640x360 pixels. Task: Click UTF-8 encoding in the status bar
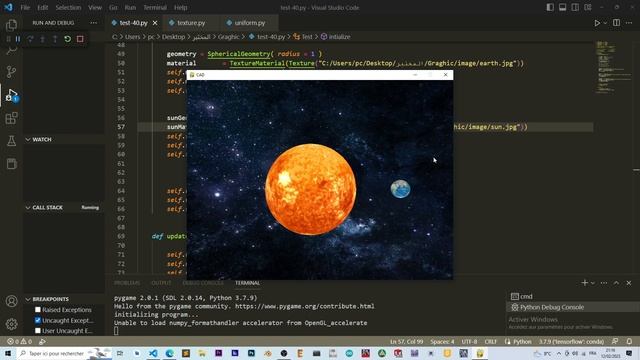pos(469,341)
